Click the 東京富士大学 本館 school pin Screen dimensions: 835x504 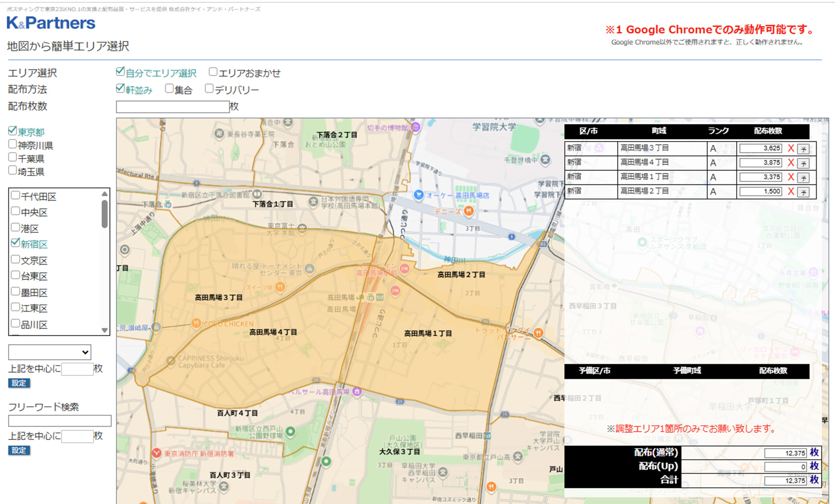[302, 229]
